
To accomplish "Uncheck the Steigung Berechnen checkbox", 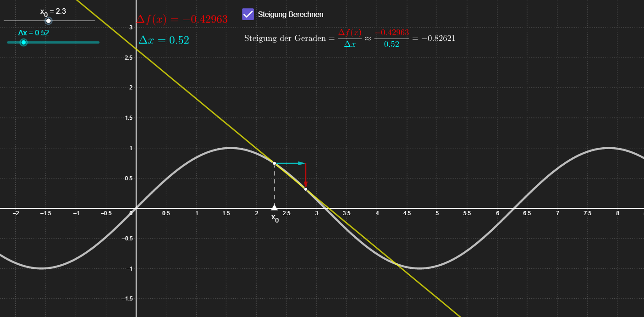I will [248, 14].
